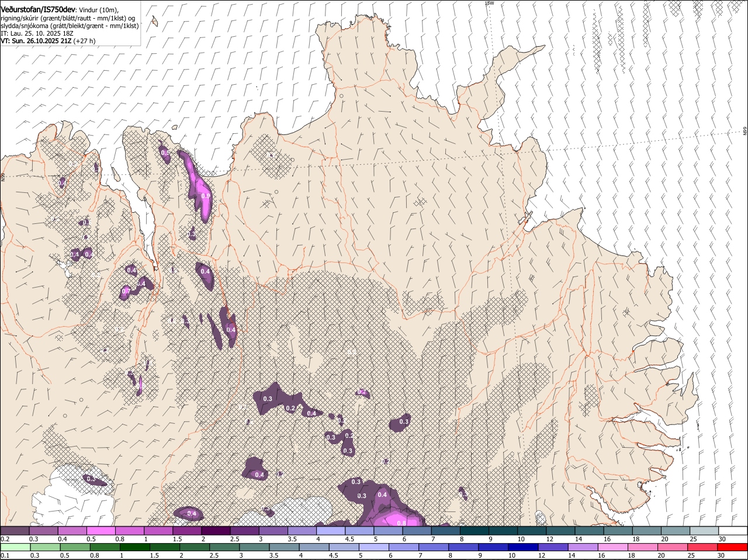Select the 10–12 dark blue swatch in green legend row
Viewport: 748px width, 560px height.
point(524,548)
